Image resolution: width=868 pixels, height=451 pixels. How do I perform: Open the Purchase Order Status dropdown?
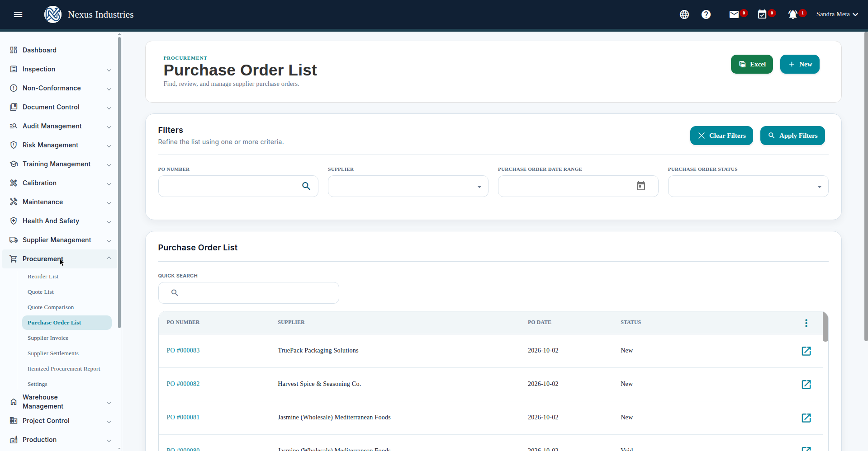pos(748,186)
